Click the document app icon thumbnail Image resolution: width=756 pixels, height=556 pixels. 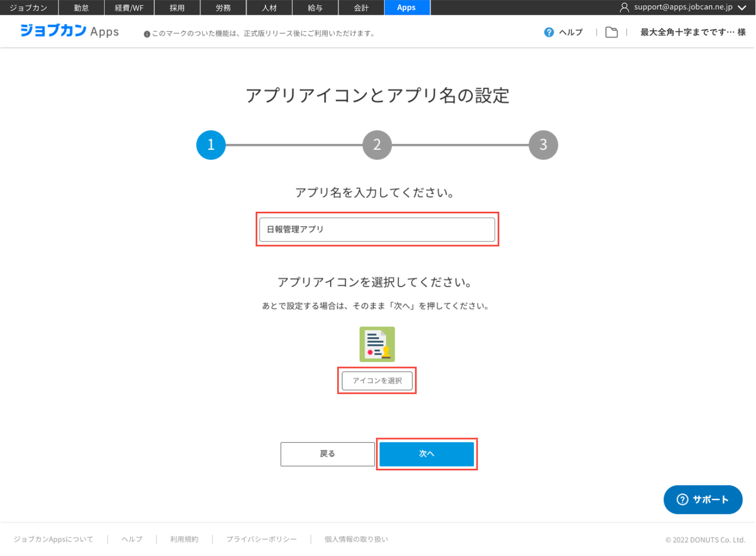[x=377, y=344]
